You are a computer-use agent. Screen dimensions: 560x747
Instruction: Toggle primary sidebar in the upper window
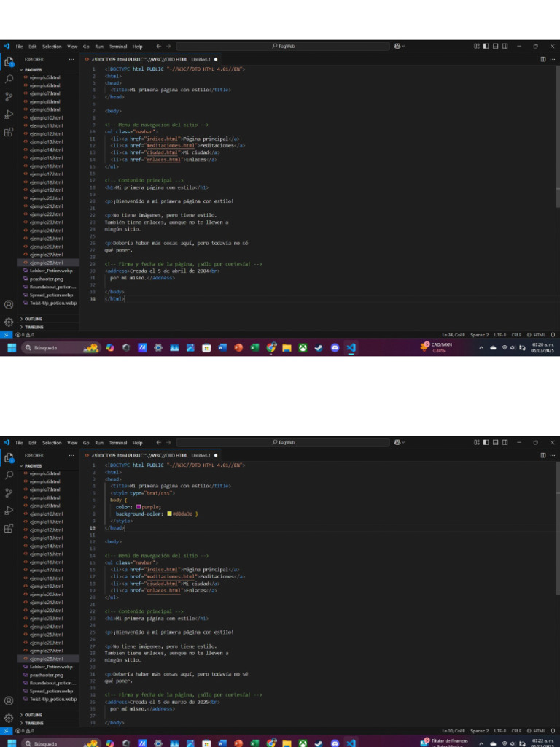point(486,46)
